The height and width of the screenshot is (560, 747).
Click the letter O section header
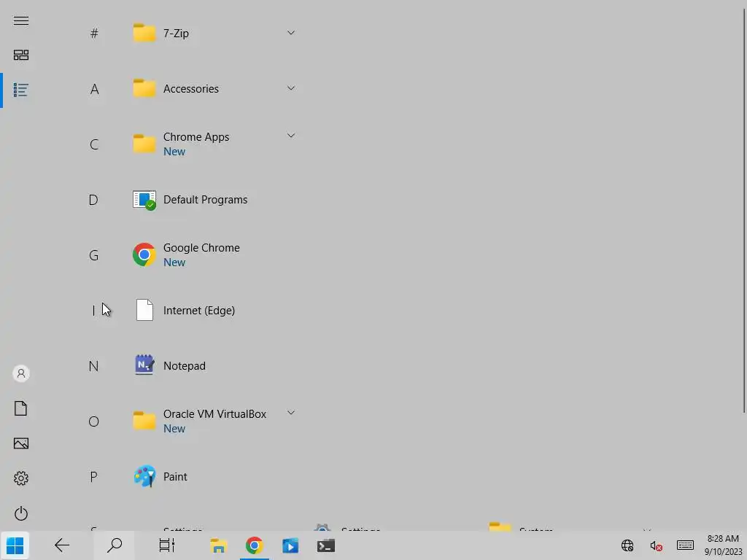click(94, 421)
